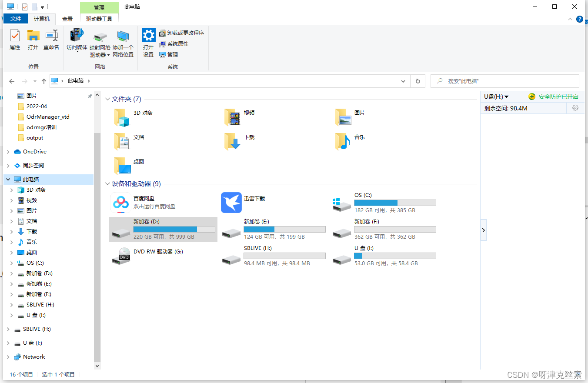
Task: Click the 管理 contextual tab header
Action: [99, 7]
